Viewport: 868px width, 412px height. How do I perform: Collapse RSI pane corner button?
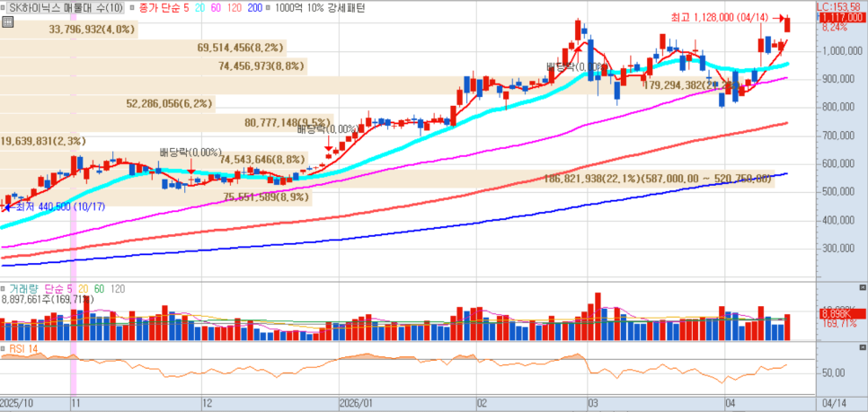coord(862,346)
